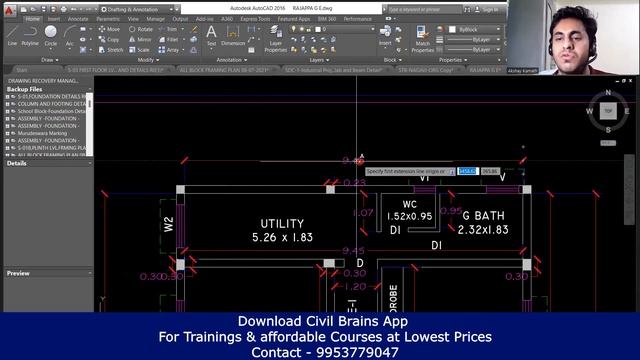
Task: Switch to the Manage ribbon tab
Action: (x=156, y=19)
